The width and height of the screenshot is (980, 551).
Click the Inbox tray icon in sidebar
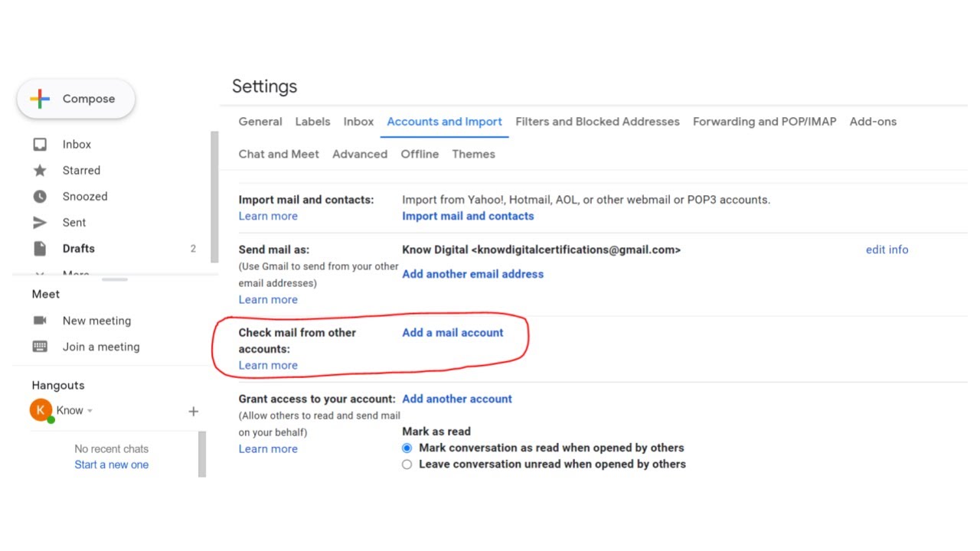point(40,145)
